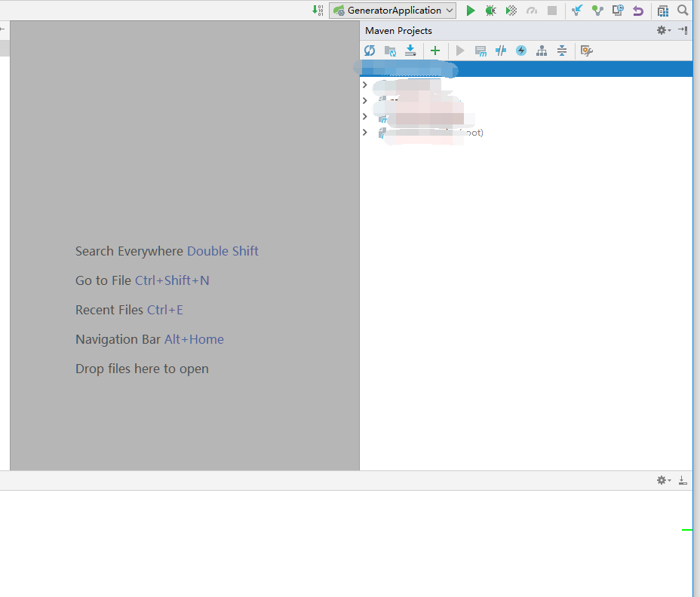This screenshot has height=597, width=700.
Task: Start debugging with the green bug icon
Action: pos(490,11)
